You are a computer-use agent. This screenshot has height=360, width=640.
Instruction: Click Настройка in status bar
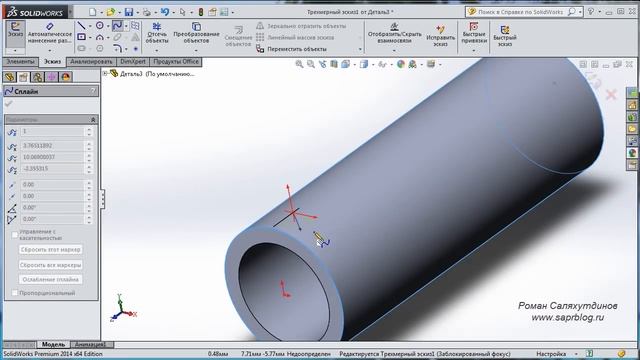tap(551, 354)
